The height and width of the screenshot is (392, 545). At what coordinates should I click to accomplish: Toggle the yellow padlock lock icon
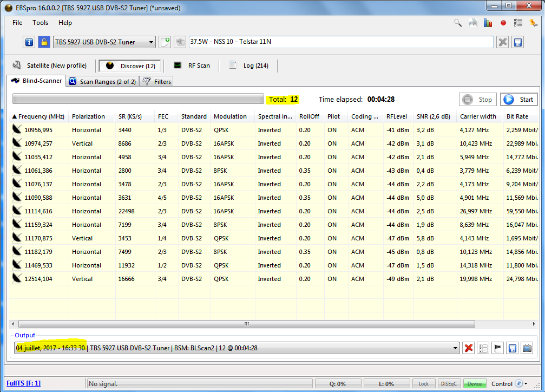pyautogui.click(x=44, y=42)
